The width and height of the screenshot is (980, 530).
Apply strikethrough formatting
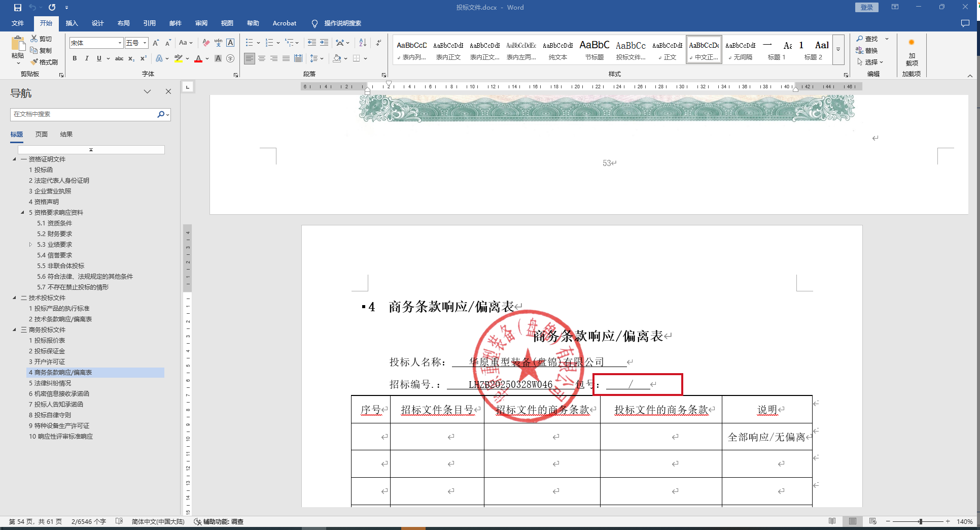coord(119,58)
